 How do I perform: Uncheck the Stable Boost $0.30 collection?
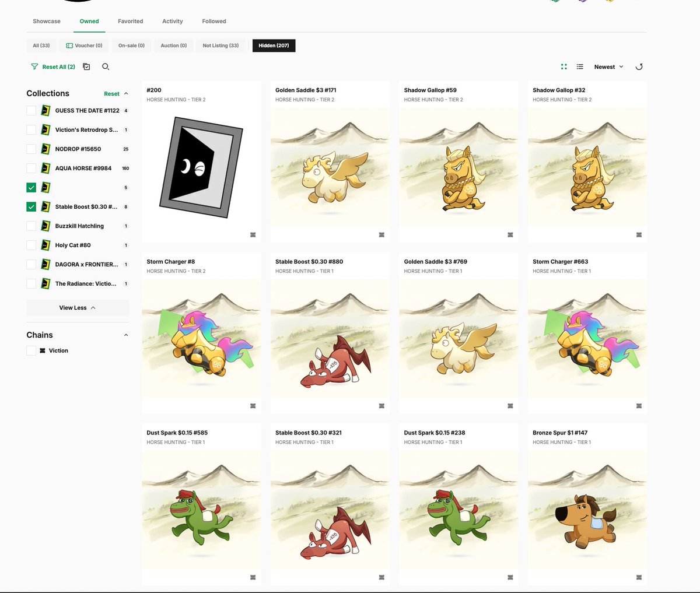click(x=32, y=206)
